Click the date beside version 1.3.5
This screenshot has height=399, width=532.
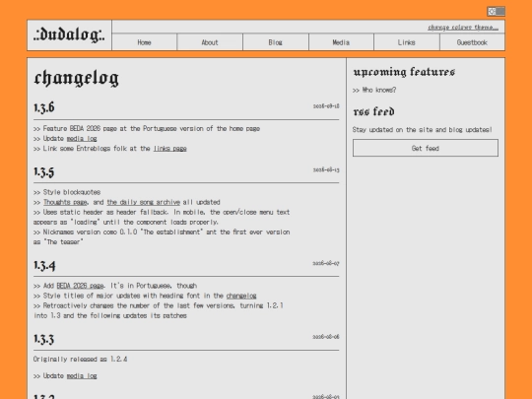click(326, 169)
